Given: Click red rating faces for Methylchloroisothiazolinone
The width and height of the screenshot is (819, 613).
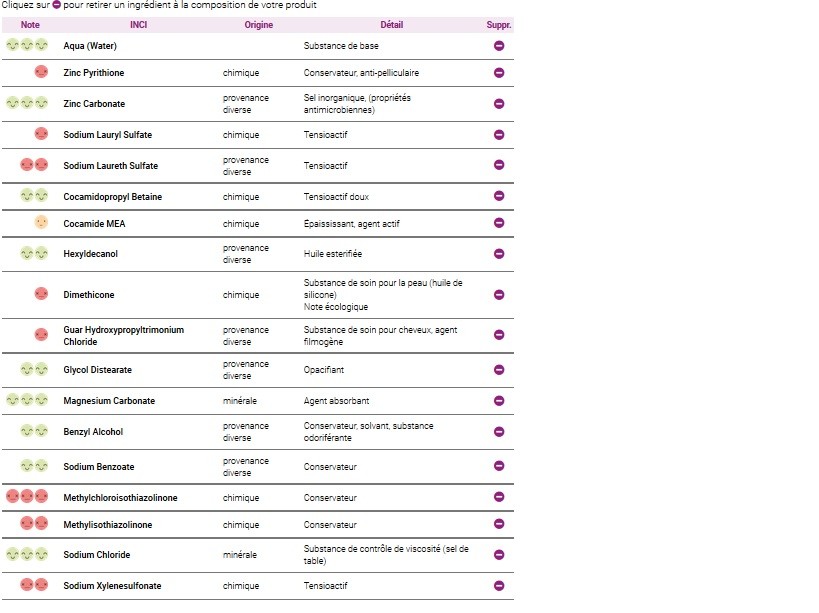Looking at the screenshot, I should [27, 497].
